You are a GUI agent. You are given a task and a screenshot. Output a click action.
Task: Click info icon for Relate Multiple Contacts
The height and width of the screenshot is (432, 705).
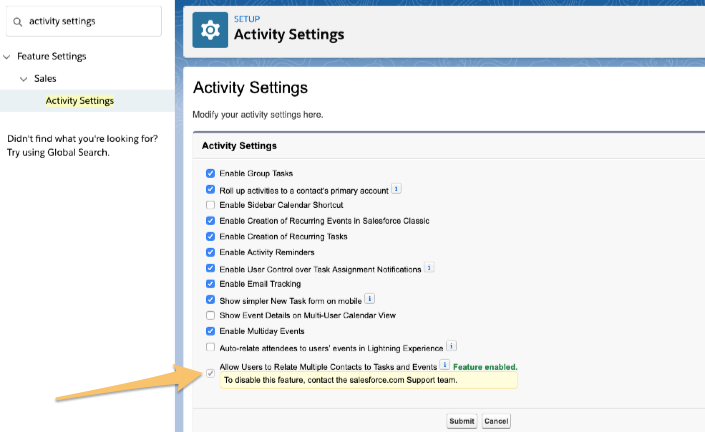[x=445, y=365]
